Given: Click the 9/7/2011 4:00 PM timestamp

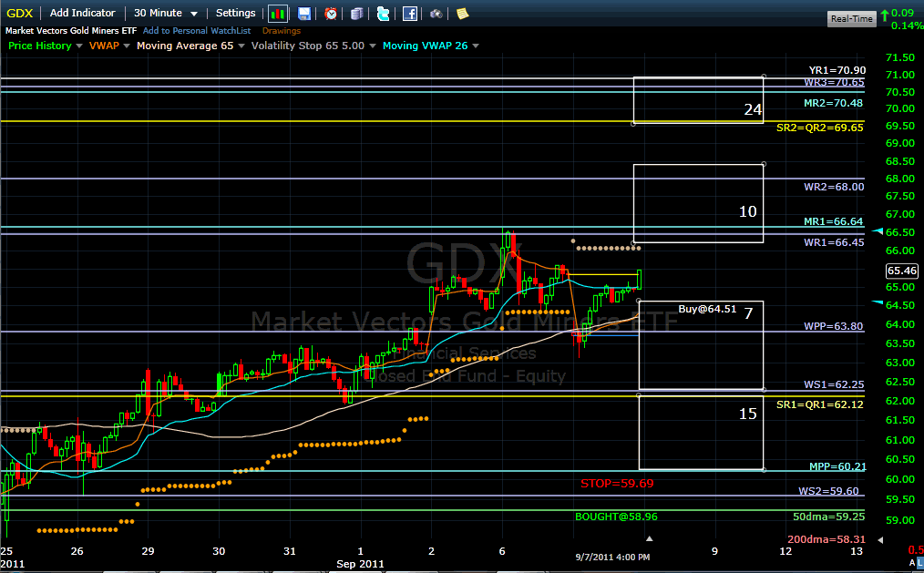Looking at the screenshot, I should 612,558.
